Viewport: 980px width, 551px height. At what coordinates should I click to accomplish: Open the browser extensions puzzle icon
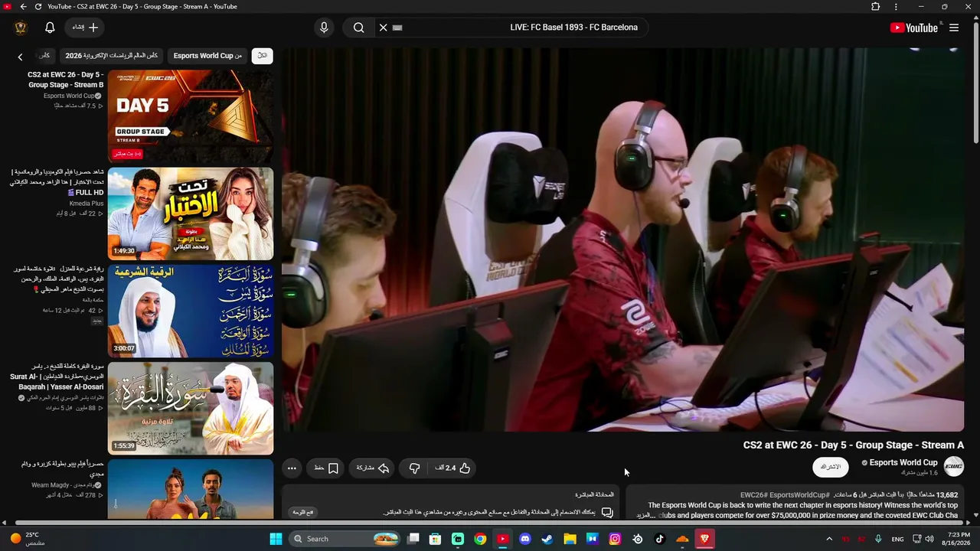point(876,7)
